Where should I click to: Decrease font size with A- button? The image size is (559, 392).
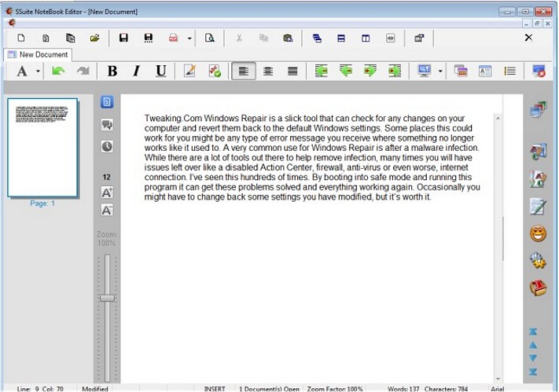107,210
